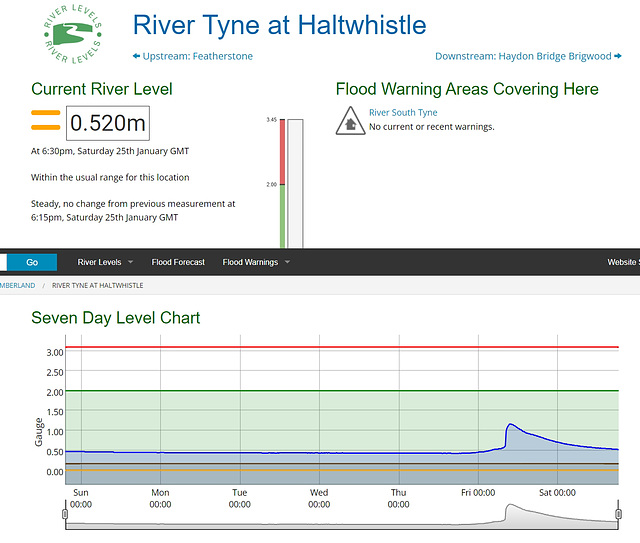Open the River South Tyne warning area link
640x543 pixels.
pyautogui.click(x=403, y=112)
